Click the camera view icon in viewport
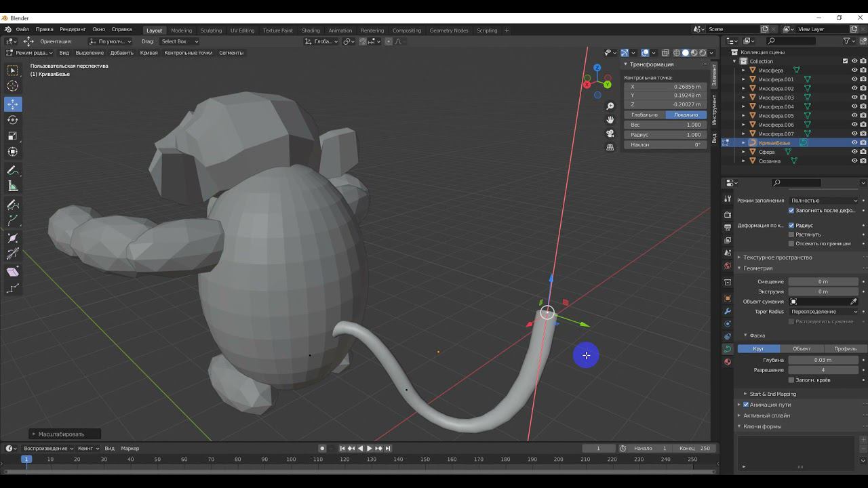 pyautogui.click(x=610, y=134)
